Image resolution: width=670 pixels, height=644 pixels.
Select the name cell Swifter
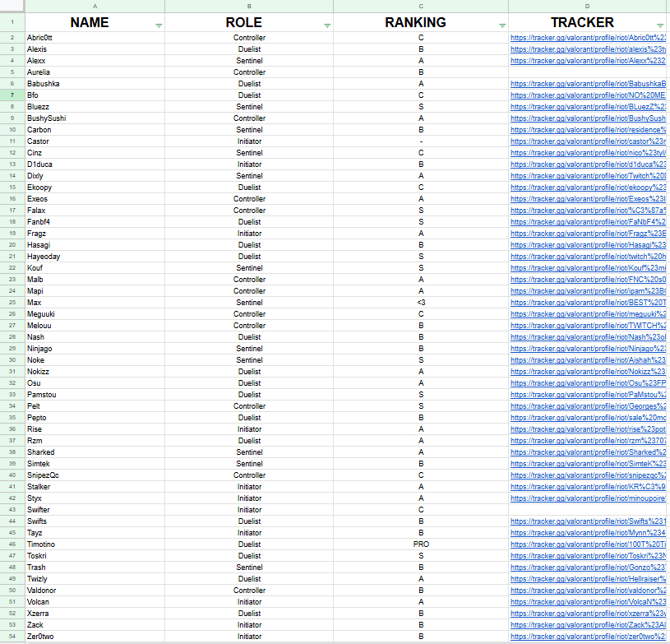coord(95,510)
